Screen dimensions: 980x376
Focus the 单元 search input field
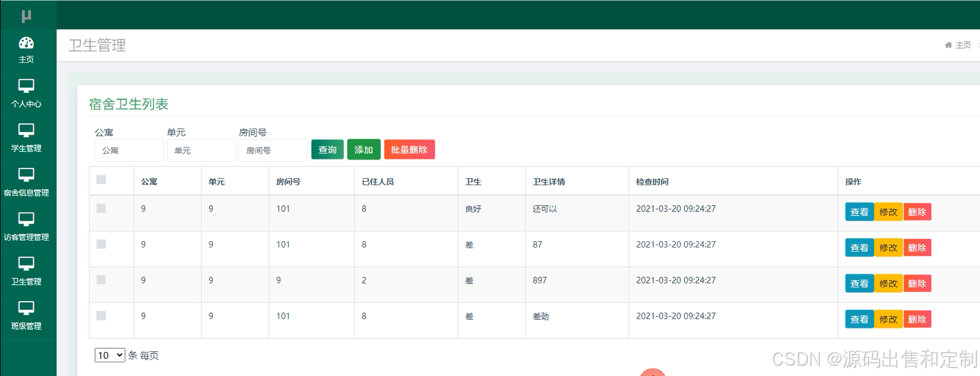tap(201, 150)
